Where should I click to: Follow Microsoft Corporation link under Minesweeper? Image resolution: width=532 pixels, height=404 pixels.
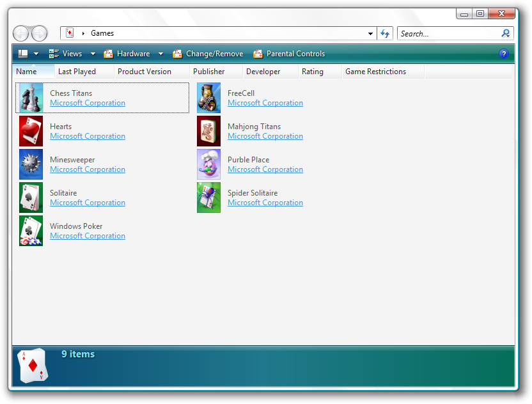pyautogui.click(x=88, y=169)
